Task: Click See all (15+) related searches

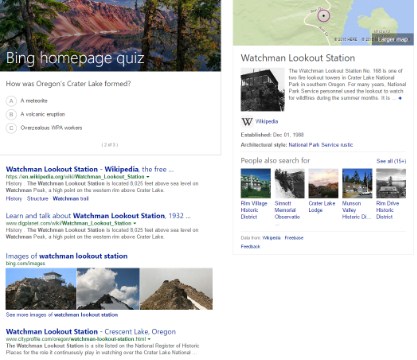Action: pyautogui.click(x=391, y=161)
